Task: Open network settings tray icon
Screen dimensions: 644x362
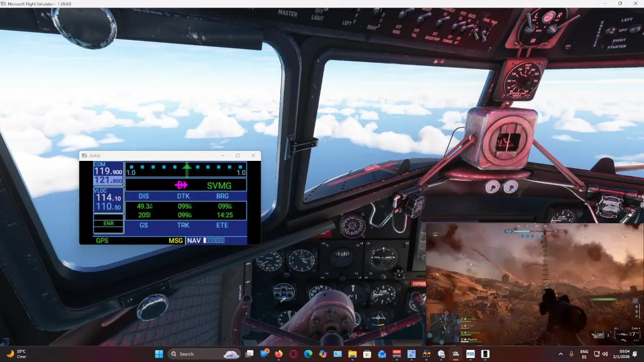Action: coord(597,354)
